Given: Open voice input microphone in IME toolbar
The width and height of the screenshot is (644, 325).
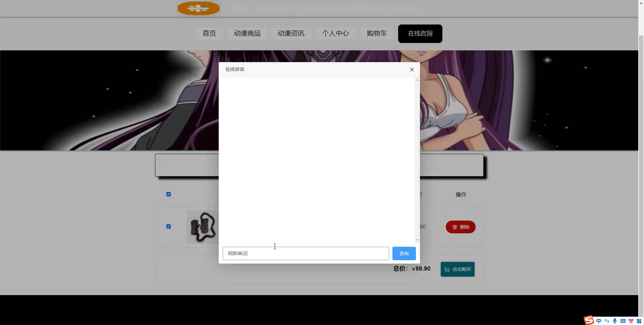Looking at the screenshot, I should click(x=615, y=321).
